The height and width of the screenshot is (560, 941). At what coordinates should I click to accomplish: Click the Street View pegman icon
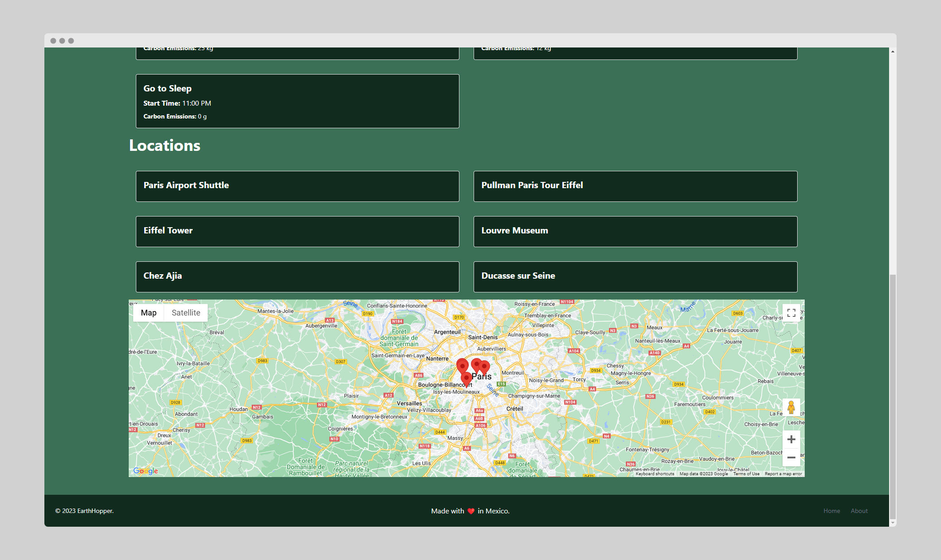(791, 407)
